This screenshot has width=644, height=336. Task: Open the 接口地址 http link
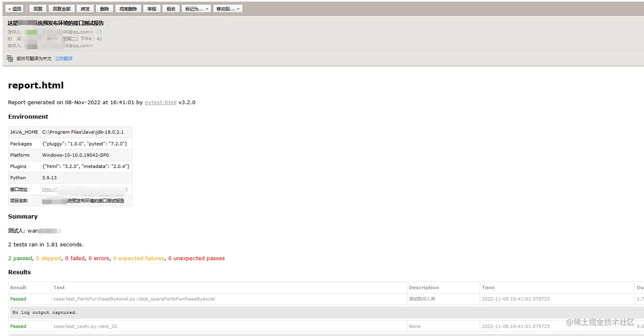[84, 189]
